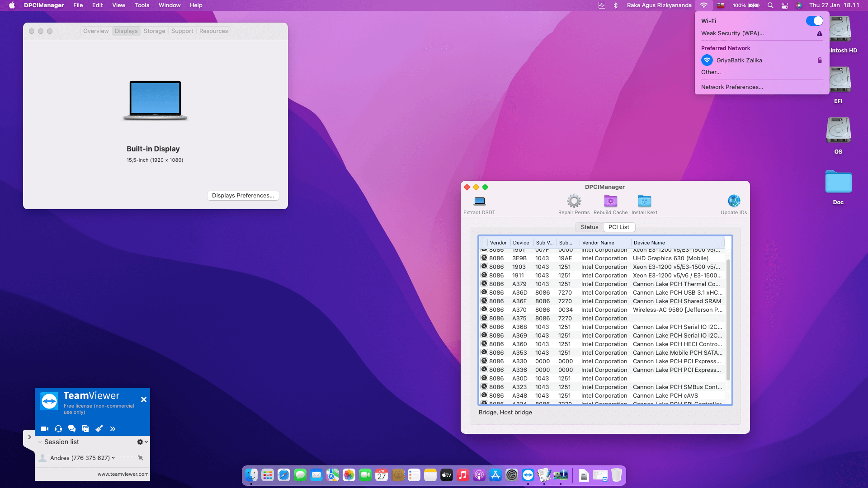Click the PCI list vertical scrollbar

728,319
